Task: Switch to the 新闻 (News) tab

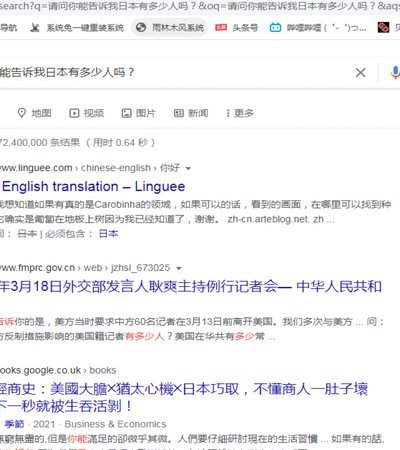Action: click(191, 113)
